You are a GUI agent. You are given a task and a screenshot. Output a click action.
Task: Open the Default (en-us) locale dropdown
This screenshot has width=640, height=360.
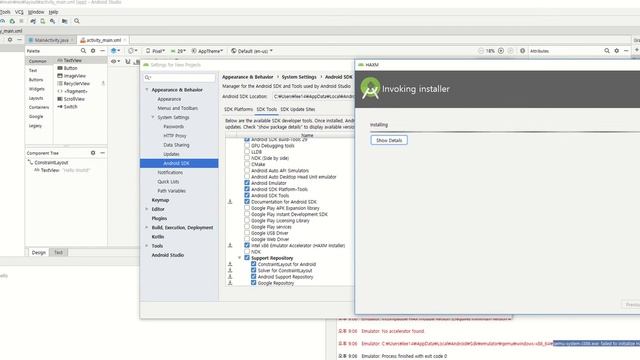tap(252, 51)
